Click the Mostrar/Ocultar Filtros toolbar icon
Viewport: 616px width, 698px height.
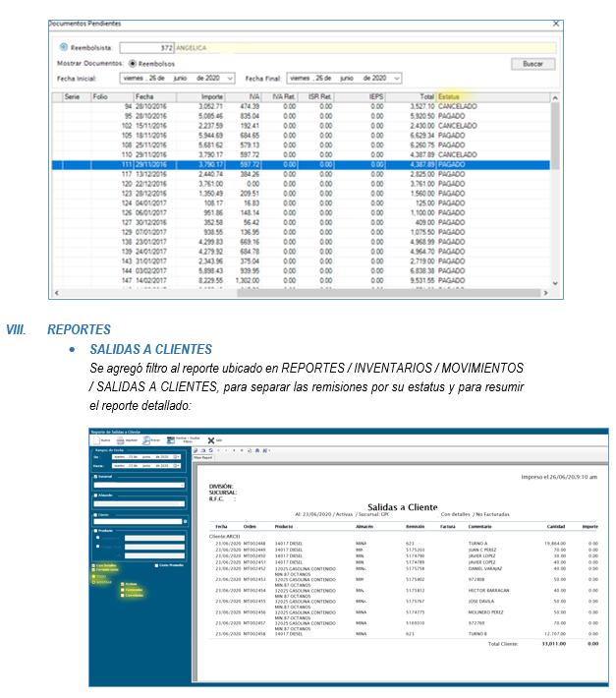[171, 440]
